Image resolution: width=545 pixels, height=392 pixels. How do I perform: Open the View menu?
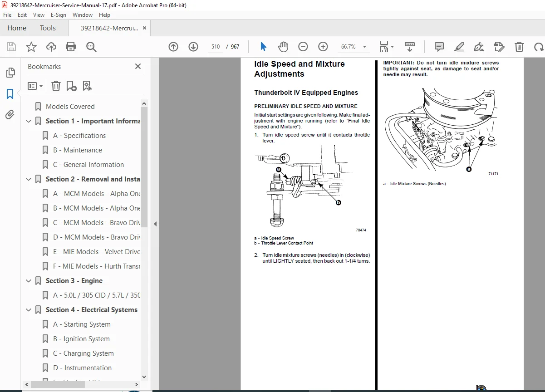click(x=39, y=15)
